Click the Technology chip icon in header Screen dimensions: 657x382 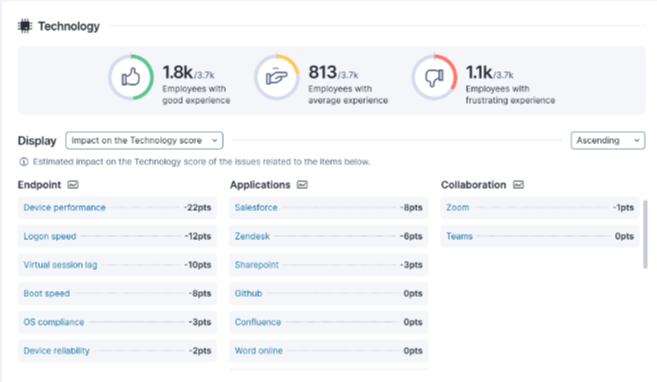[25, 26]
